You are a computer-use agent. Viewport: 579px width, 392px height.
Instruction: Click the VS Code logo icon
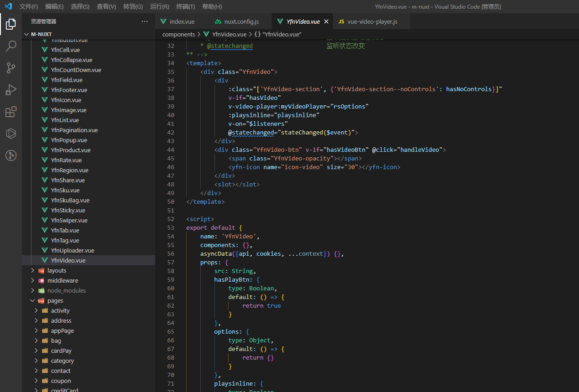click(x=8, y=6)
